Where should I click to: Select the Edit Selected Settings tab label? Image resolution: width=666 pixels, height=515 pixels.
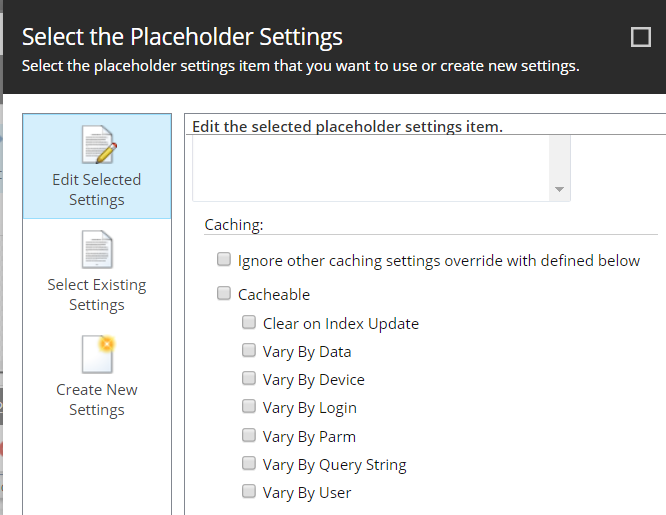click(97, 190)
